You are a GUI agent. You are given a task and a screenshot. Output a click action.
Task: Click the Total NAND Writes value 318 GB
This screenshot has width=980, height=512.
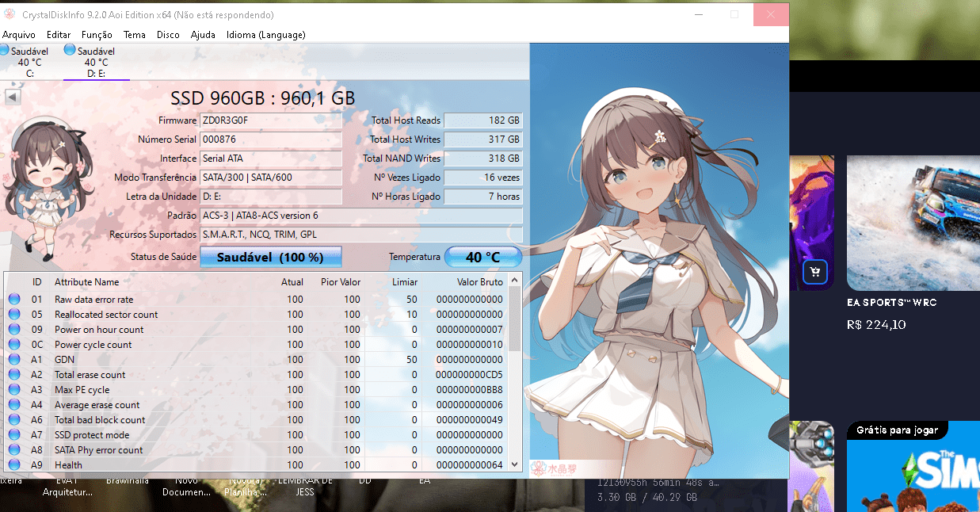pos(483,159)
